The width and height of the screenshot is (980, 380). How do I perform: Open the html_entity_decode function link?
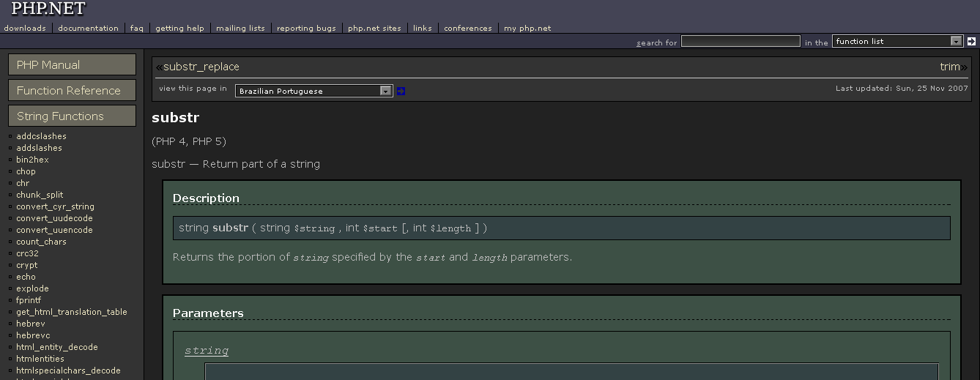pyautogui.click(x=56, y=347)
